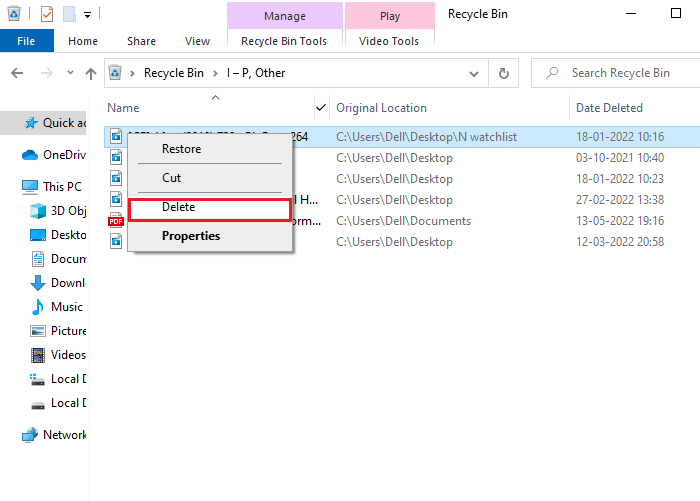The height and width of the screenshot is (501, 700).
Task: Click the Properties quick access icon
Action: click(47, 14)
